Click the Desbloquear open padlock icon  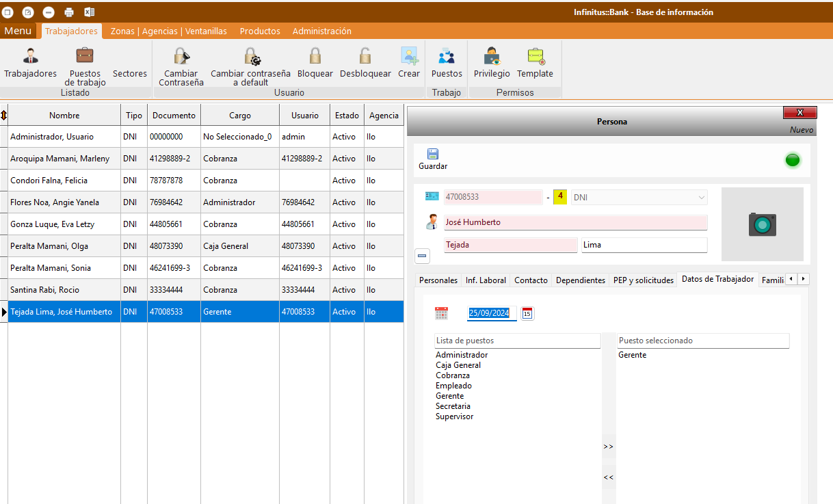click(365, 56)
